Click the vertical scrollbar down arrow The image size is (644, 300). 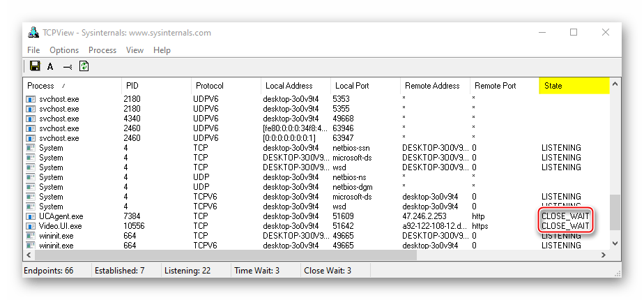coord(614,243)
